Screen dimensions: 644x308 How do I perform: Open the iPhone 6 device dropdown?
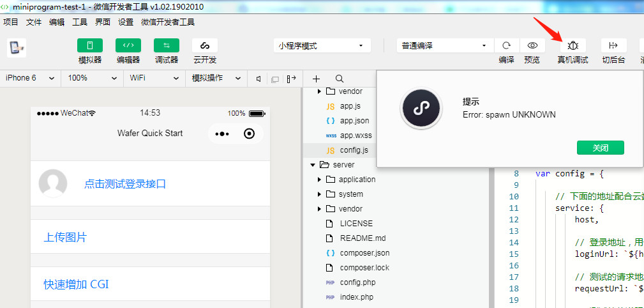pos(30,78)
